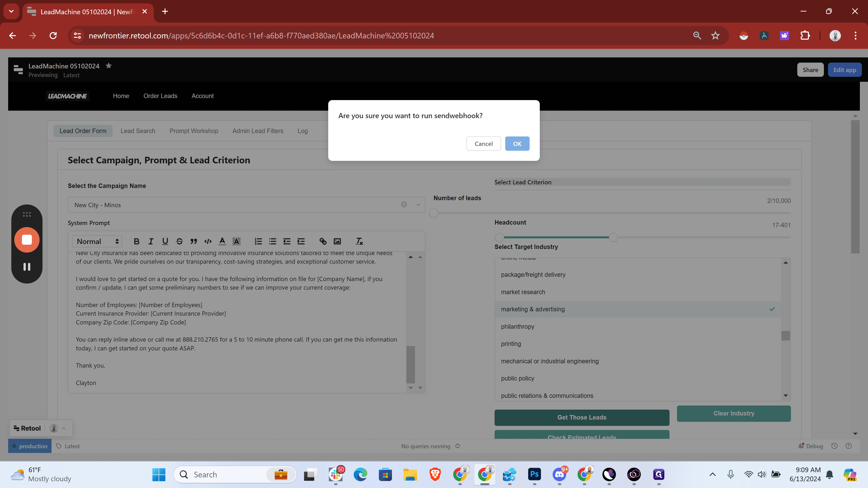The height and width of the screenshot is (488, 868).
Task: Switch to the Lead Search tab
Action: pyautogui.click(x=138, y=131)
